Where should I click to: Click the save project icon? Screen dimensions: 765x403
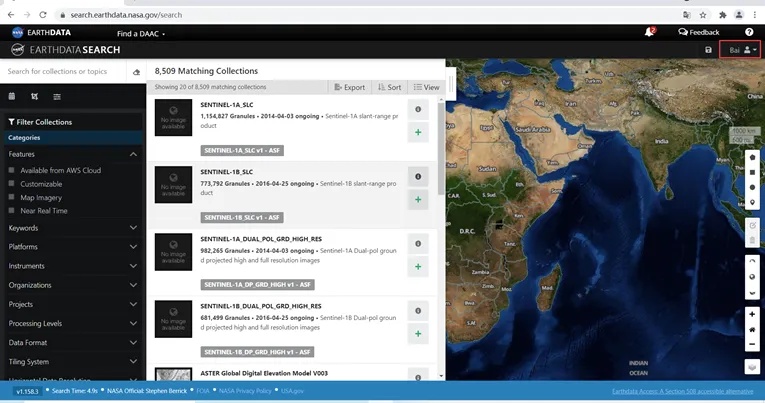tap(708, 50)
